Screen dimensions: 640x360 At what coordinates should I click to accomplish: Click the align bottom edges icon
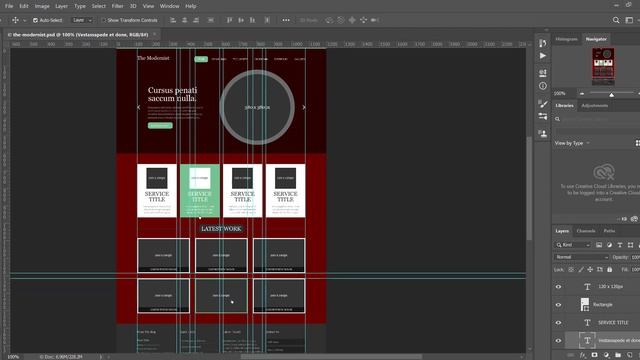[x=252, y=20]
